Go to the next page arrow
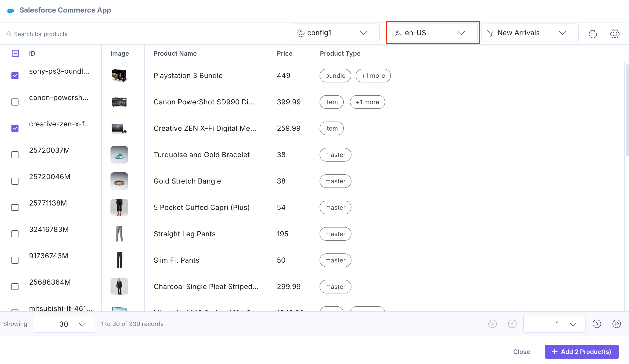Viewport: 629px width, 364px height. (597, 324)
